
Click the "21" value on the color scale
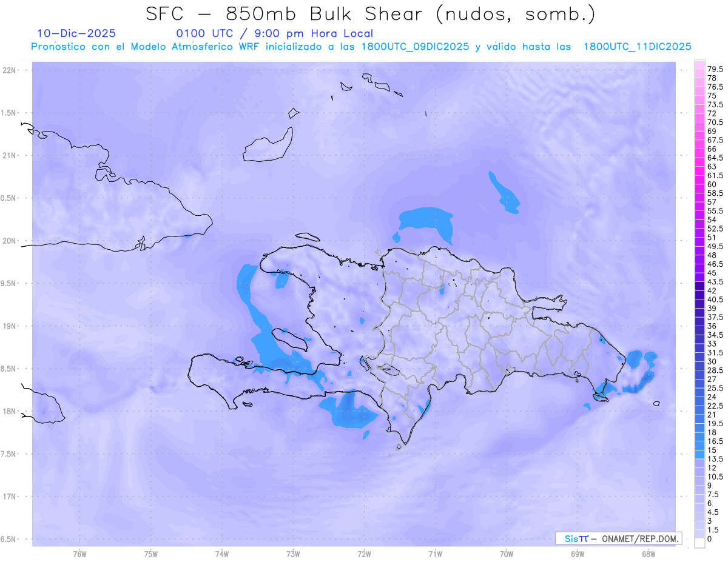(712, 414)
